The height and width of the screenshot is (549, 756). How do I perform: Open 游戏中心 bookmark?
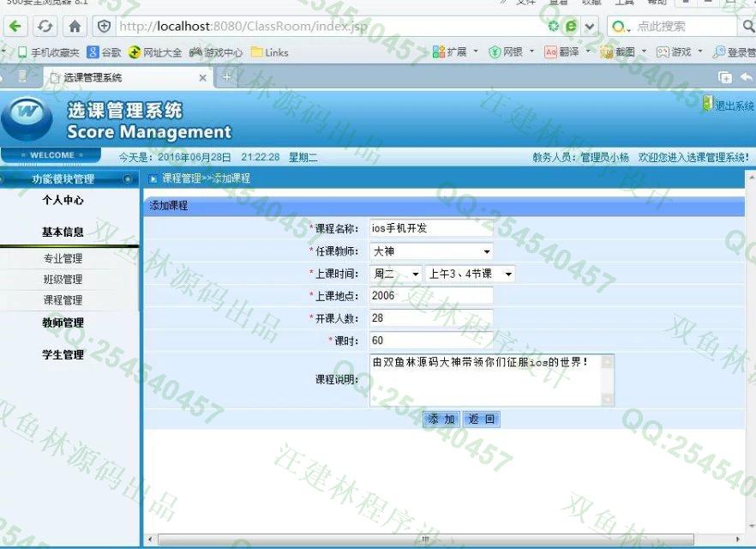[x=216, y=52]
